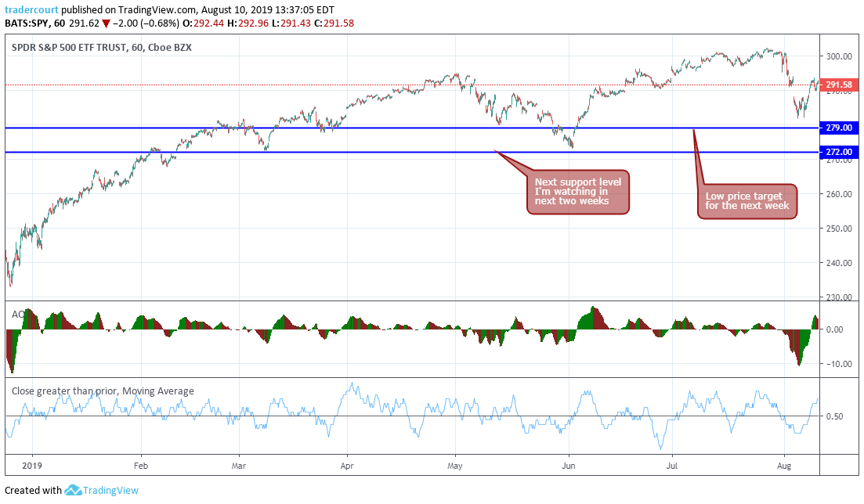
Task: Click the O:292.44 open value
Action: pos(204,23)
